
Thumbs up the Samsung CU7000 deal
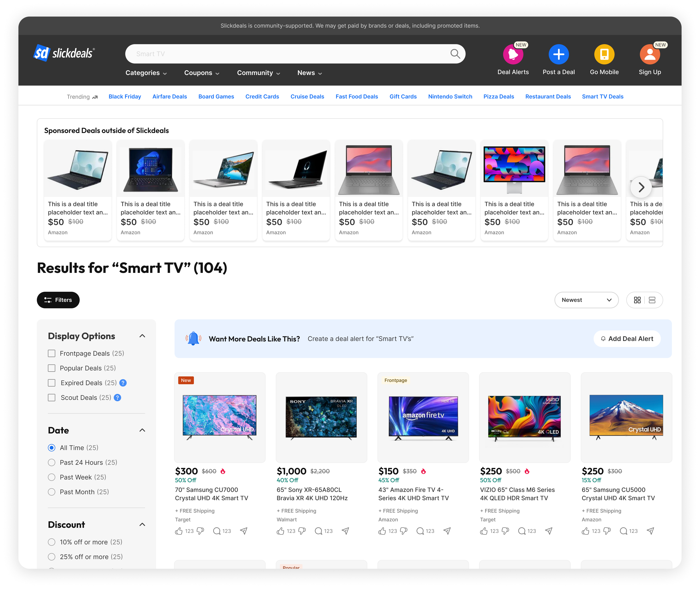pos(179,531)
